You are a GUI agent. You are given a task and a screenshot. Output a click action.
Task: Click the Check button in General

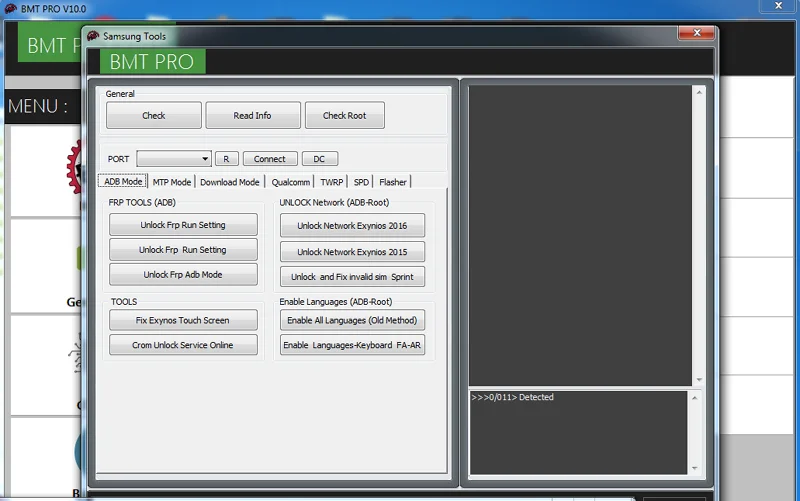pyautogui.click(x=154, y=115)
